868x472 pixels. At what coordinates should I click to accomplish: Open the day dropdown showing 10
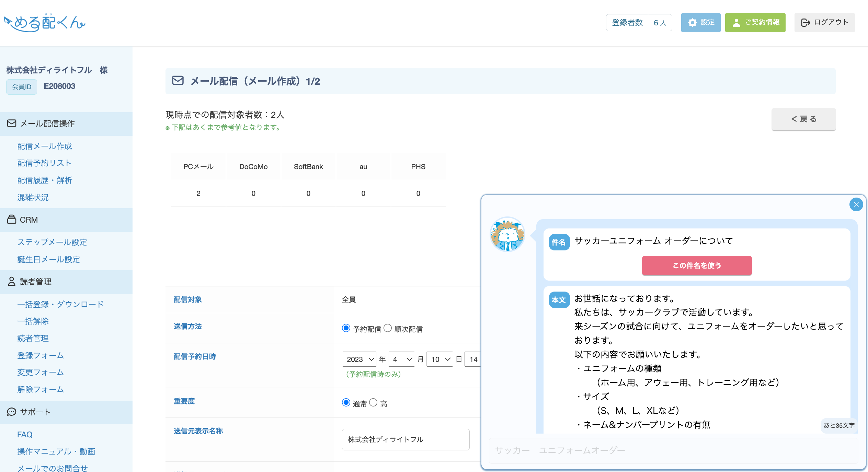[x=439, y=359]
